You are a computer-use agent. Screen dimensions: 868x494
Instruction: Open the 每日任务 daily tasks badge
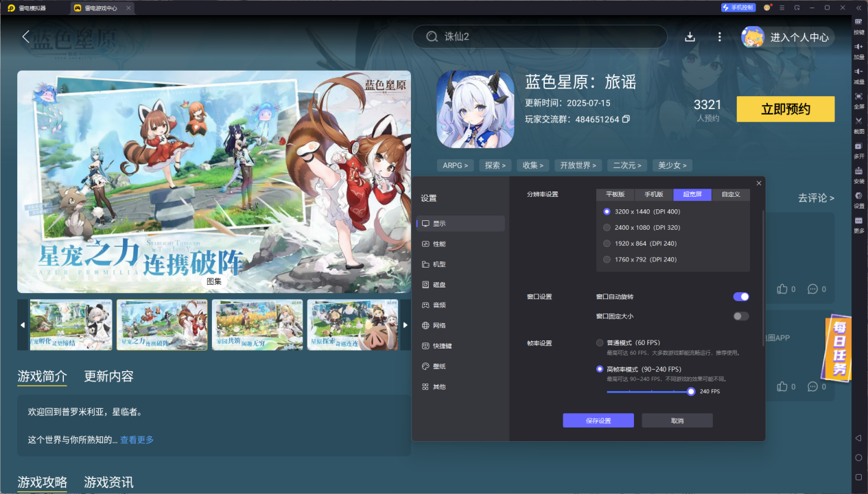pos(838,349)
